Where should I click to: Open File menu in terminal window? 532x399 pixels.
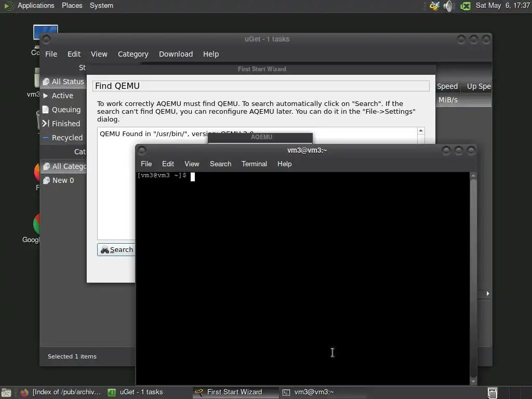pyautogui.click(x=146, y=164)
